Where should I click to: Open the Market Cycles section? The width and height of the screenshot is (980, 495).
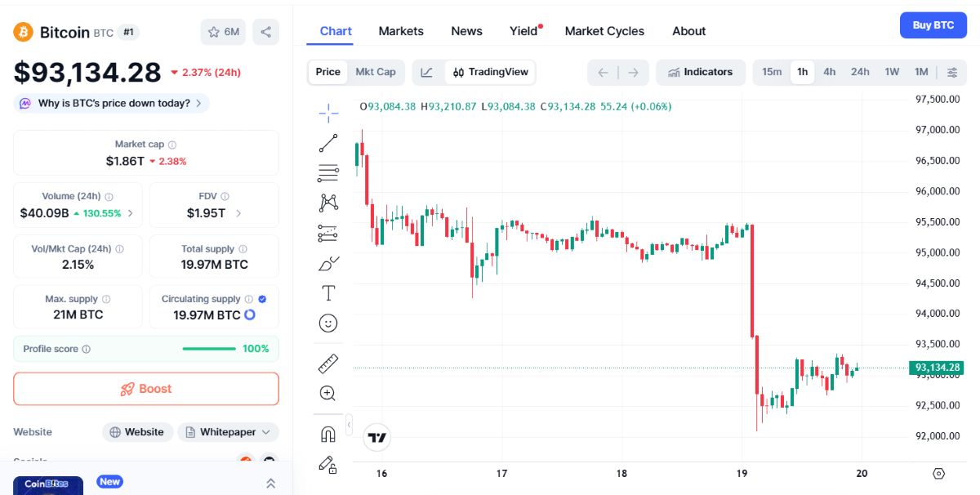pyautogui.click(x=604, y=31)
